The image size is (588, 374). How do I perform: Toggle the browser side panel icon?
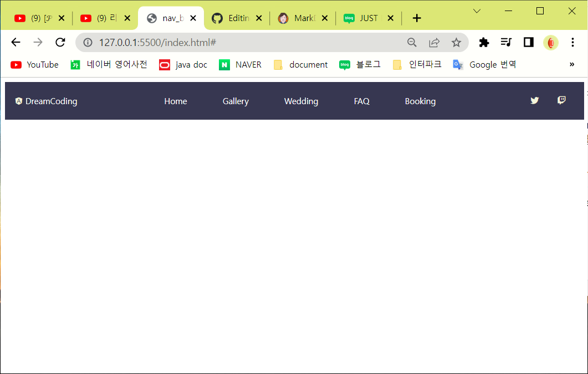point(529,42)
